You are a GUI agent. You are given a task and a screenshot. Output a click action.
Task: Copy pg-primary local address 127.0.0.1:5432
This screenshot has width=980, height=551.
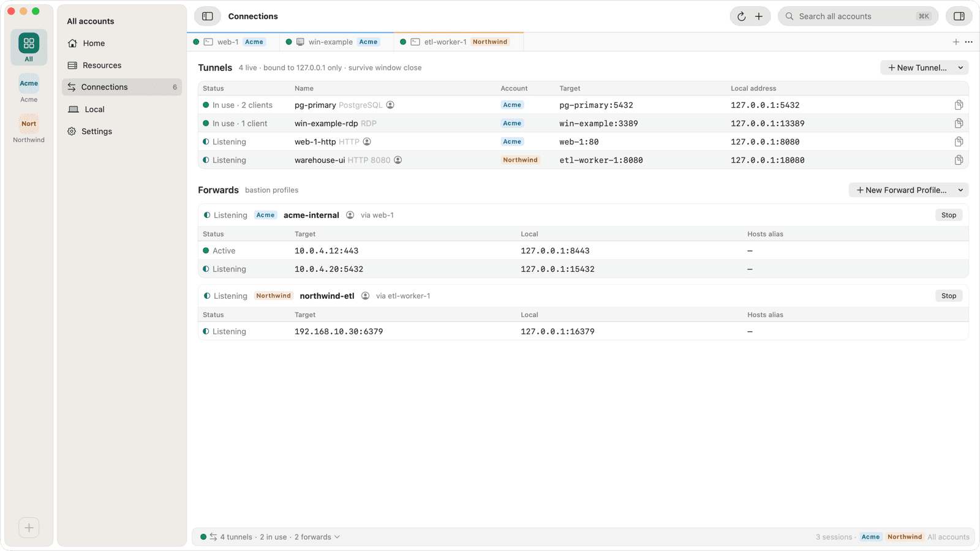click(959, 105)
